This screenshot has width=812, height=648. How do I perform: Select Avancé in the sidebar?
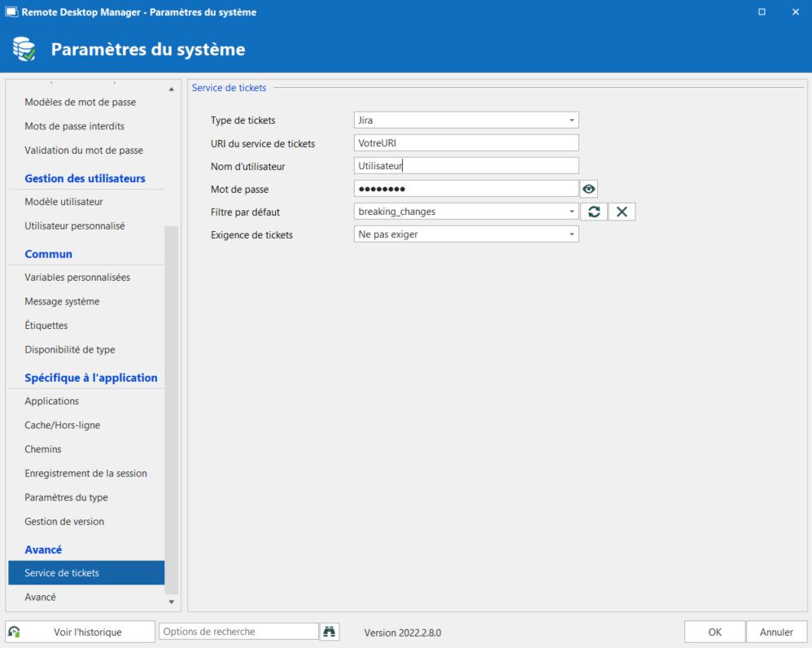coord(41,597)
